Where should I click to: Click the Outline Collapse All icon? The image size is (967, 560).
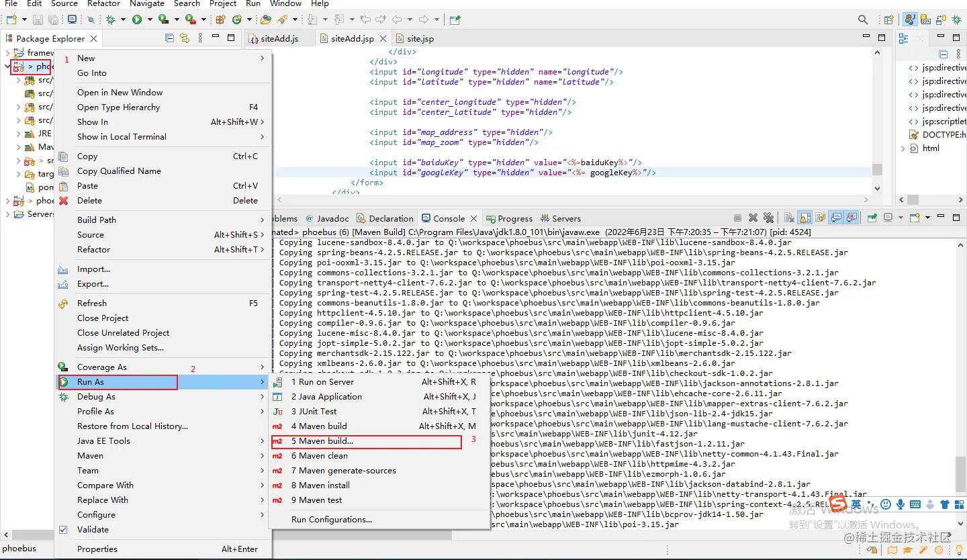943,54
